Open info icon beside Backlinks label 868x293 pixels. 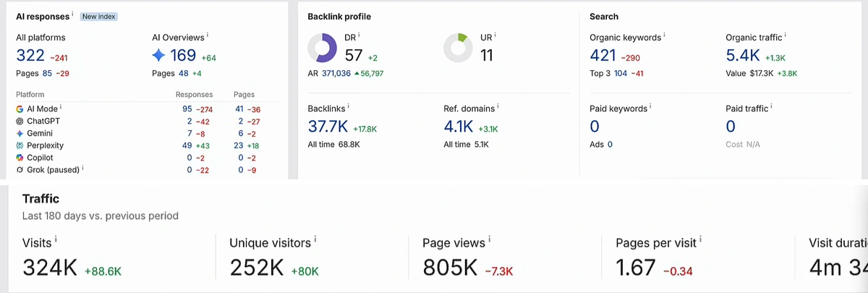(x=349, y=106)
